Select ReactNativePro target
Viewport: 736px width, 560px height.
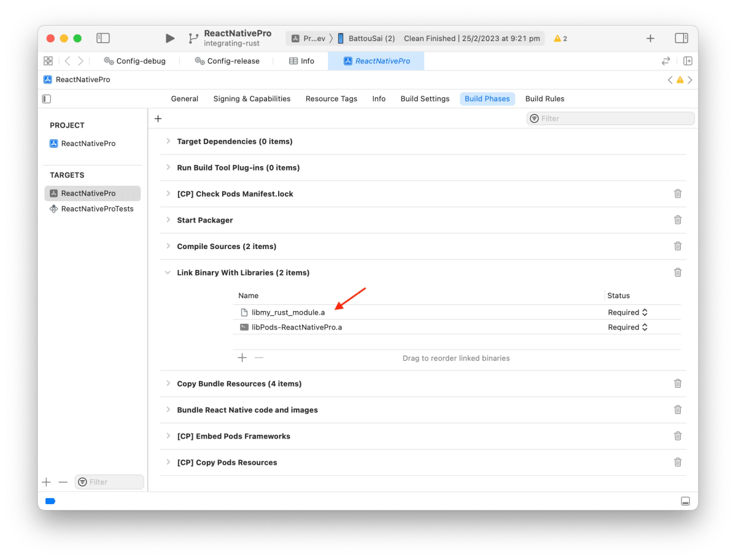93,193
